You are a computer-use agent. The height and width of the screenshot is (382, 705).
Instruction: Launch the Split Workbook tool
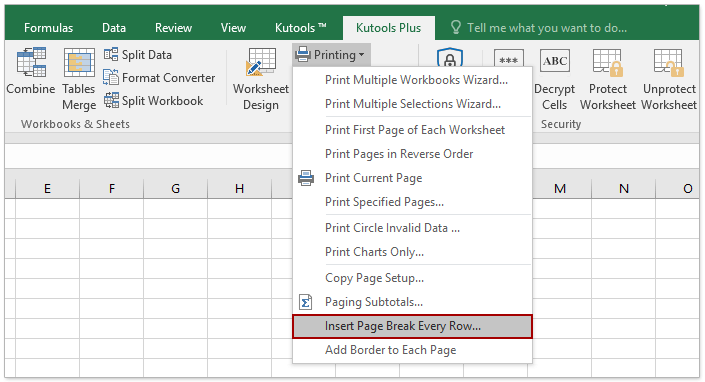[154, 101]
